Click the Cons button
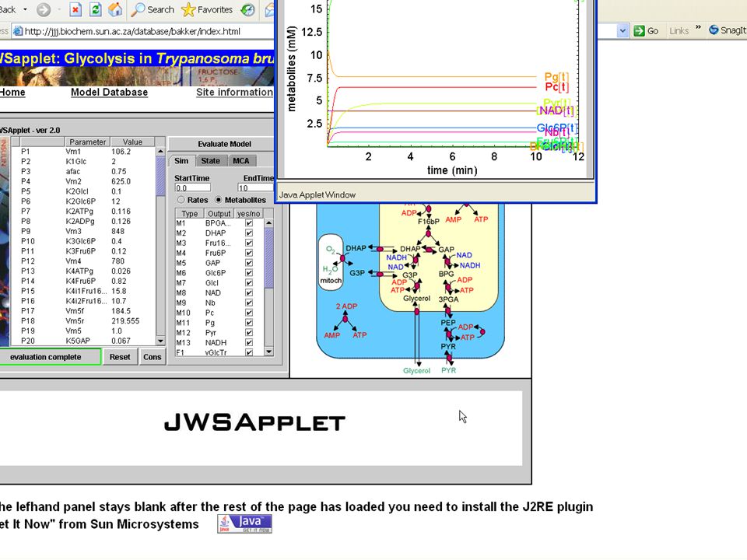The width and height of the screenshot is (747, 560). 153,357
